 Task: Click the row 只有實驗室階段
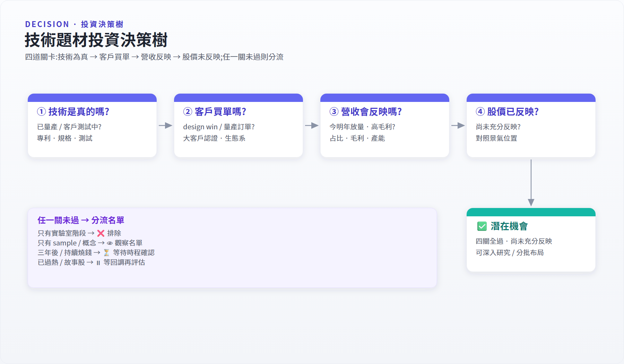[79, 233]
